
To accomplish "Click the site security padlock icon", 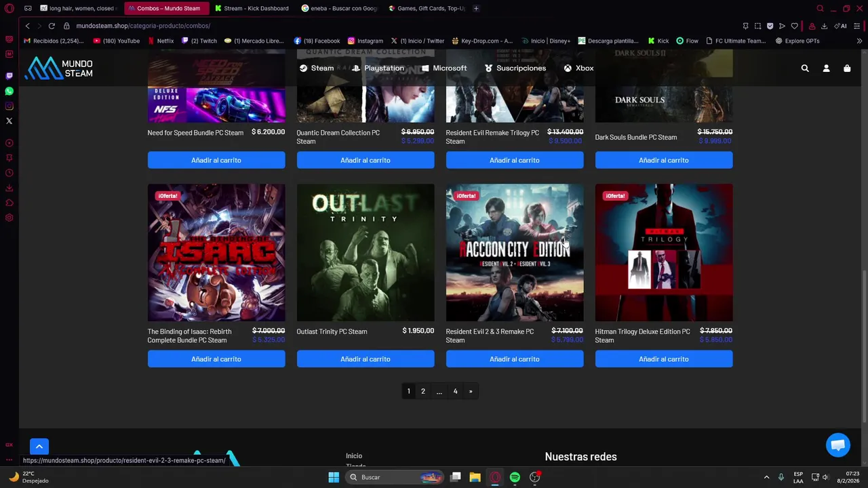I will pos(66,26).
